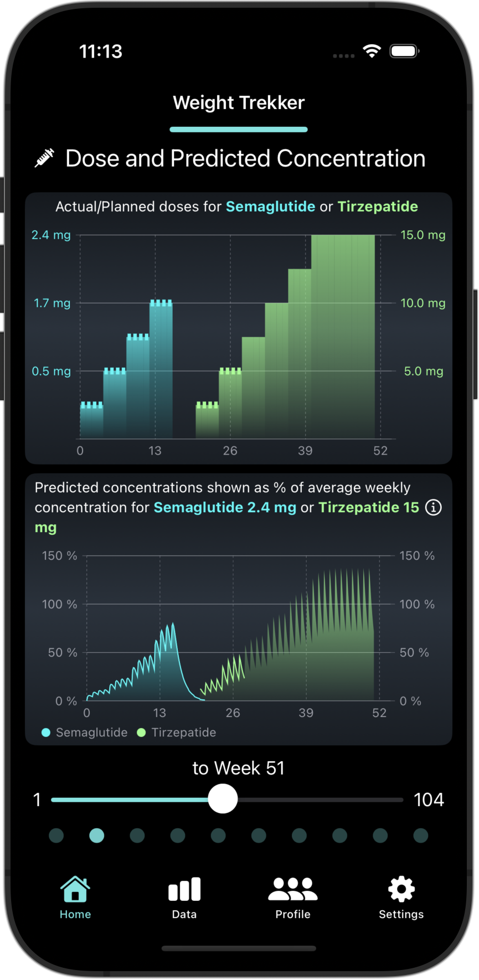
Task: Tap the Semaglutide link in dose chart title
Action: pos(270,207)
